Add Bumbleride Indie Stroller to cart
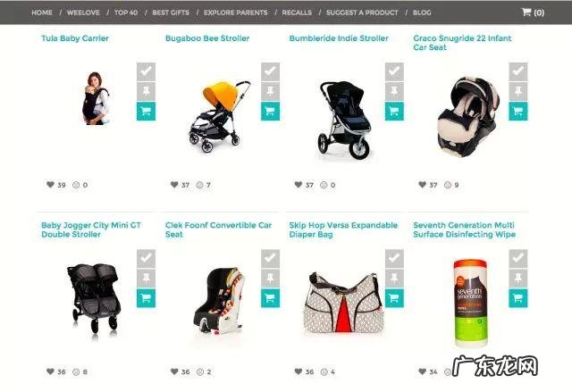Viewport: 572px width, 392px height. click(394, 111)
